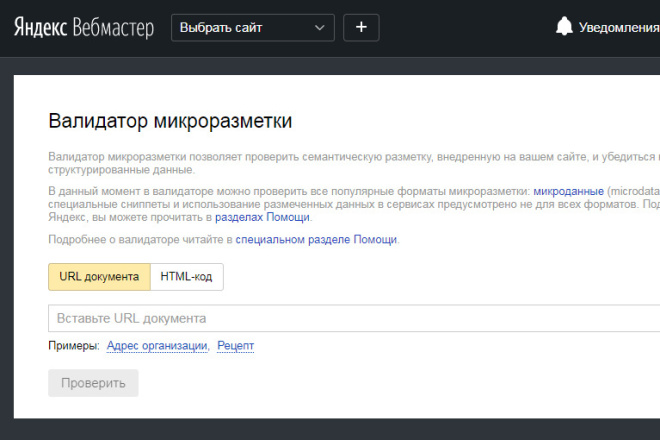Viewport: 660px width, 440px height.
Task: Click the plus button to add site
Action: tap(361, 27)
